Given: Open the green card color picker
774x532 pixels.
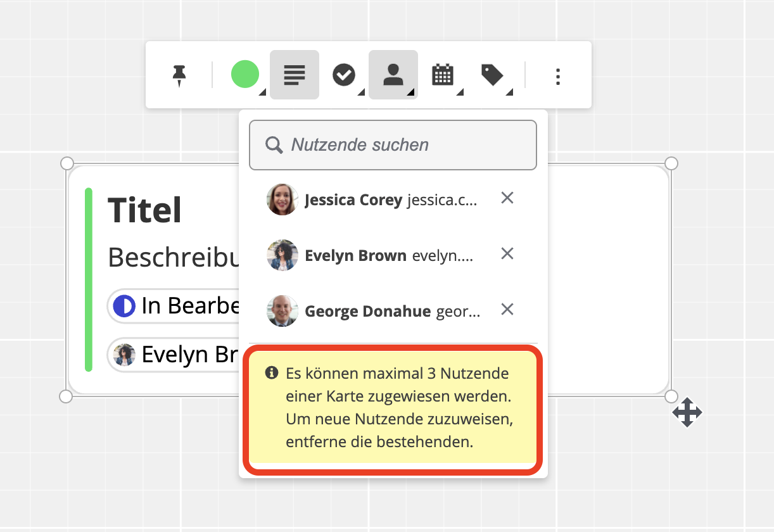Looking at the screenshot, I should coord(245,75).
